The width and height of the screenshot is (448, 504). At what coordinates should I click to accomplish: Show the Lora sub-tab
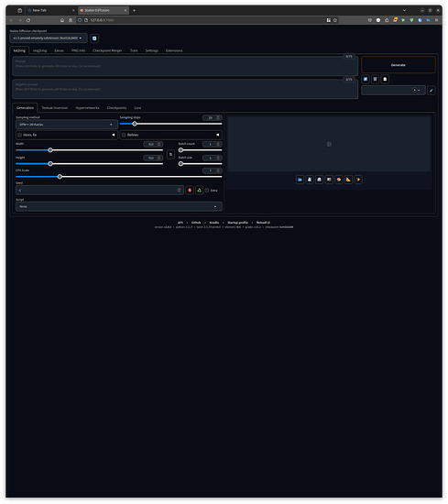pos(137,108)
